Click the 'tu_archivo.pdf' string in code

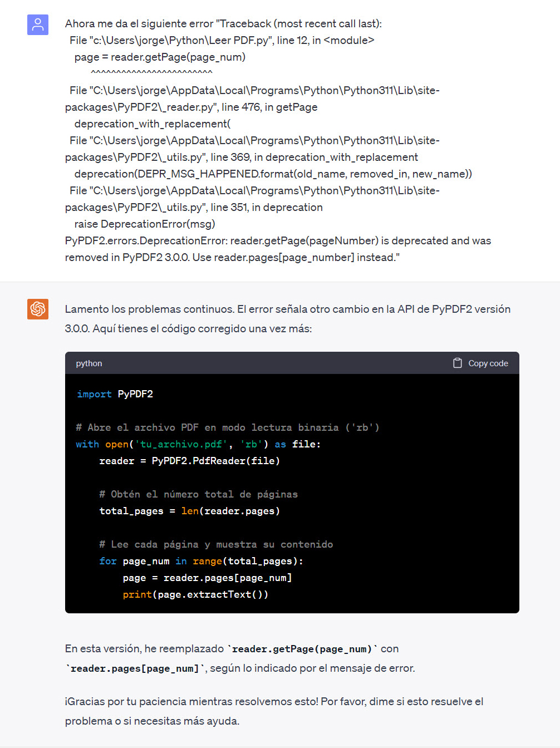181,444
